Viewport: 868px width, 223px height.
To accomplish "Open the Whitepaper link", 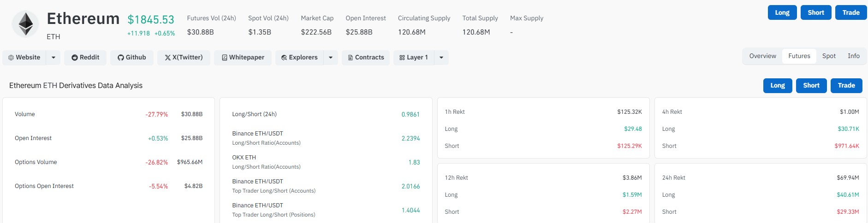I will coord(243,58).
